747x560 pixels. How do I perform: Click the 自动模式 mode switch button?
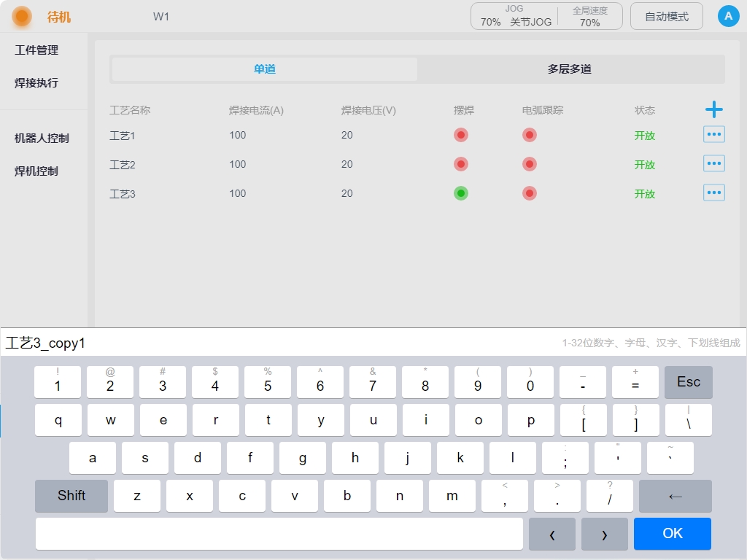click(666, 16)
